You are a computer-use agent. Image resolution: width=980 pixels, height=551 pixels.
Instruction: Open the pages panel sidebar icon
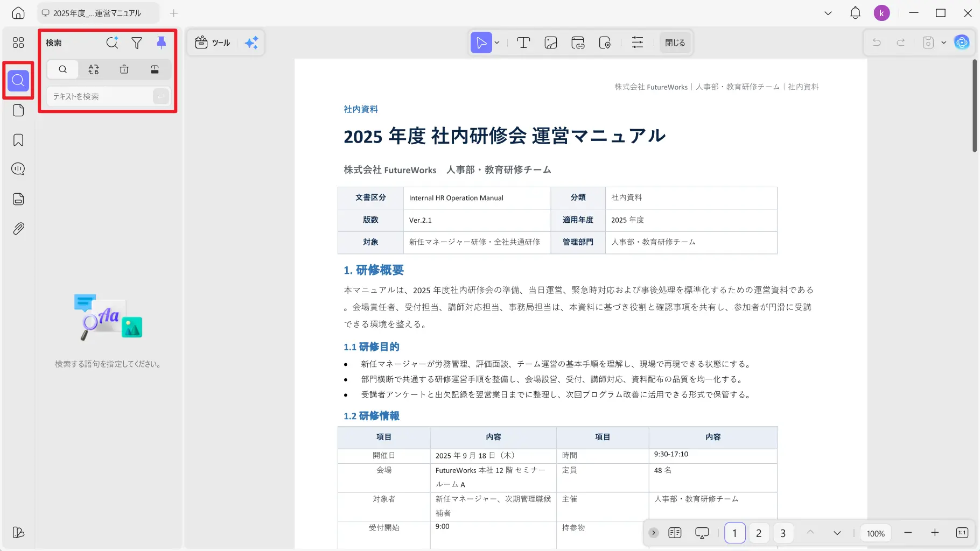click(x=18, y=110)
